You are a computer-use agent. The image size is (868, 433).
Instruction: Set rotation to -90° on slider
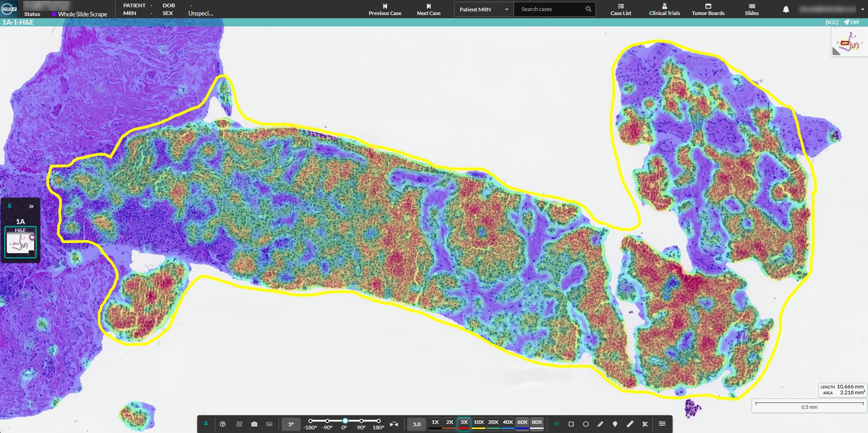click(327, 421)
